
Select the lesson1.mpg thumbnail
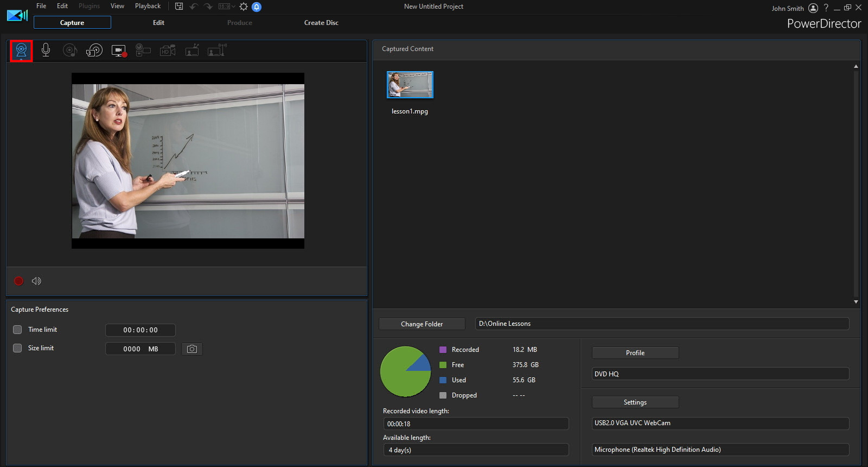[x=410, y=85]
